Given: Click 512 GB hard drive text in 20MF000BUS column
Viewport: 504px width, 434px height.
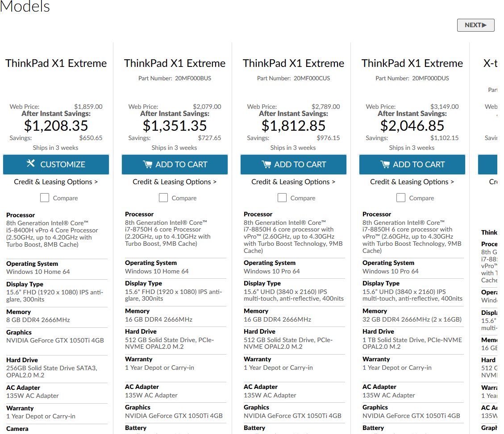Looking at the screenshot, I should [x=169, y=343].
